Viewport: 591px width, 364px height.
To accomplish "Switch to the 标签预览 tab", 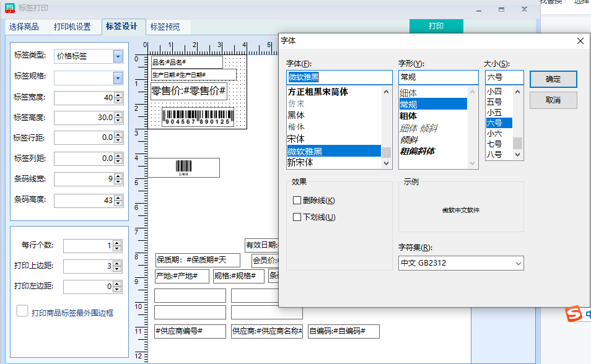I will point(165,27).
